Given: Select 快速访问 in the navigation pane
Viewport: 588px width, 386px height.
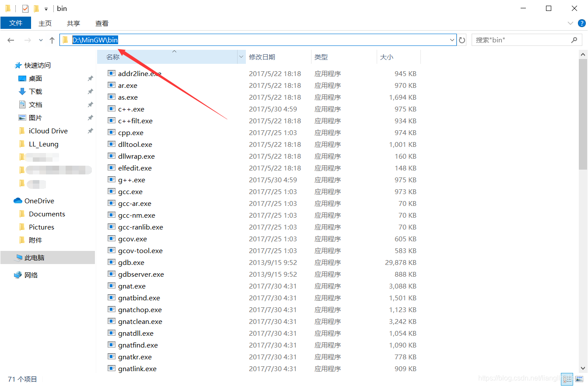Looking at the screenshot, I should point(38,65).
